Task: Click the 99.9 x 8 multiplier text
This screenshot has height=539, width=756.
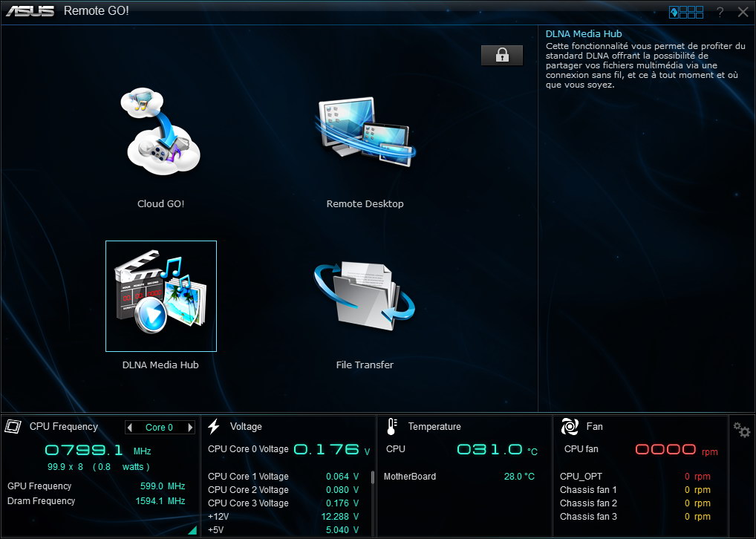Action: pos(65,467)
